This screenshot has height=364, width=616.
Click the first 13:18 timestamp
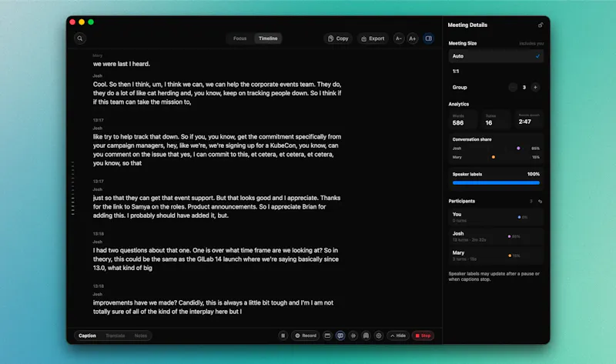(99, 234)
